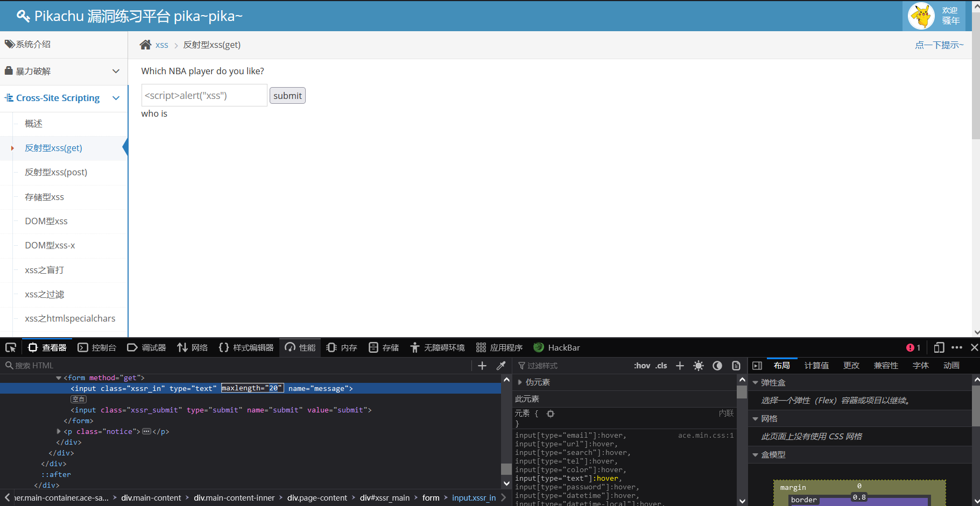Click the red error count indicator
This screenshot has height=506, width=980.
coord(913,347)
